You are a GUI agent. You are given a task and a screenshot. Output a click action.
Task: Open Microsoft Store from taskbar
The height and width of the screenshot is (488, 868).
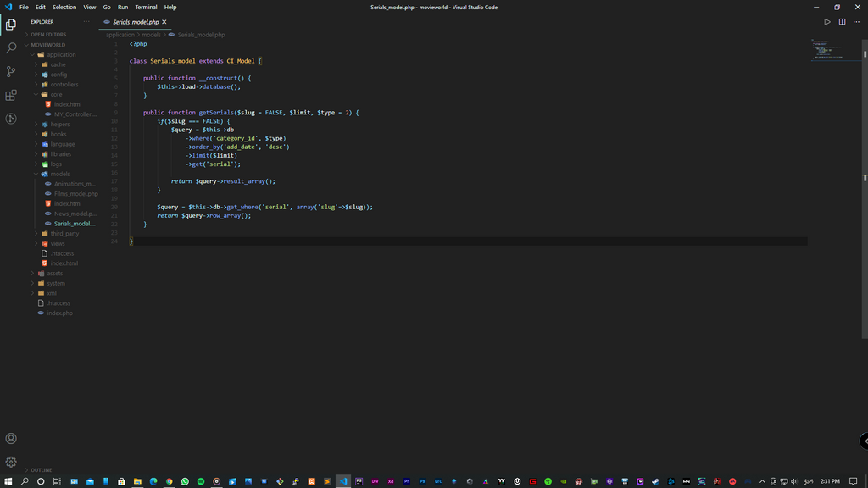point(121,481)
